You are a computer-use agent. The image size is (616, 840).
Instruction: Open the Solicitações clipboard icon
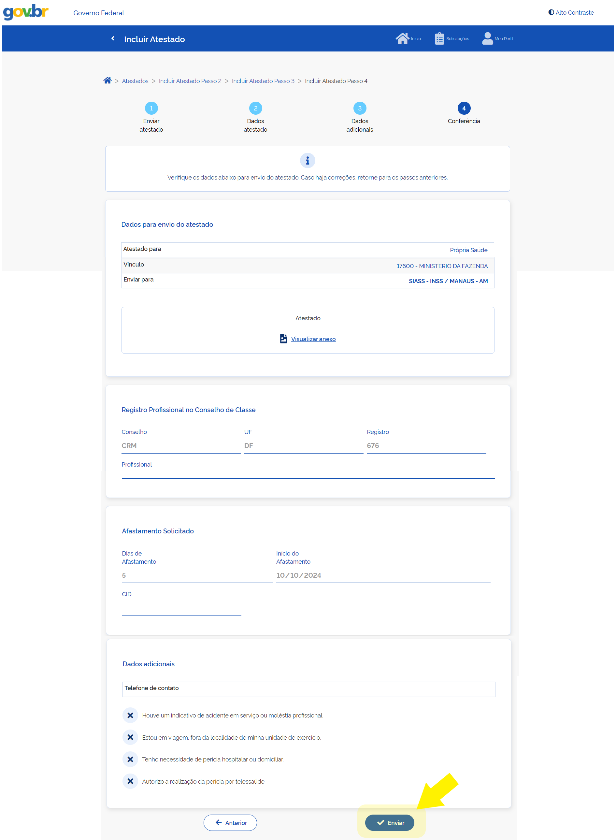(439, 38)
